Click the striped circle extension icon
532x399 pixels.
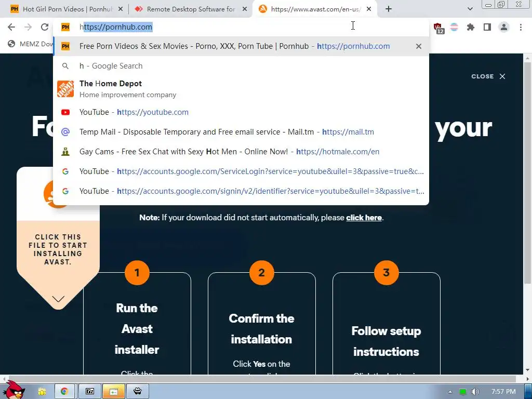pos(454,27)
